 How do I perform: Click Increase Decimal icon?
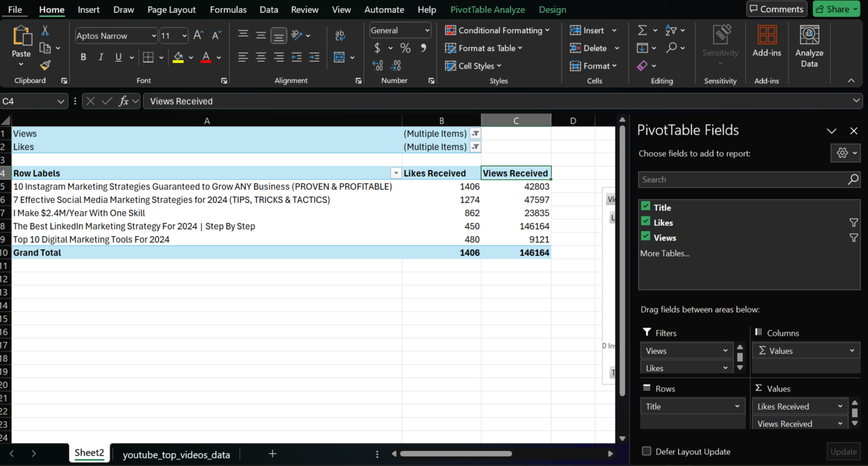tap(378, 66)
